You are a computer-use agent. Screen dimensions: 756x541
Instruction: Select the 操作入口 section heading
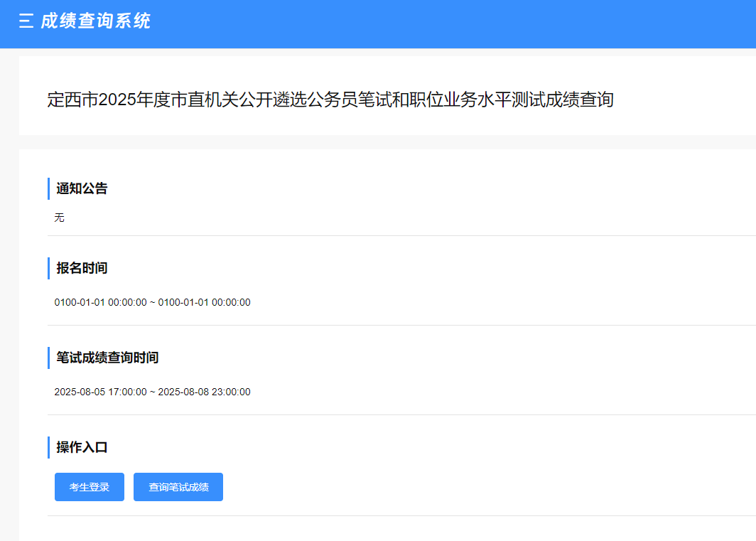(82, 447)
